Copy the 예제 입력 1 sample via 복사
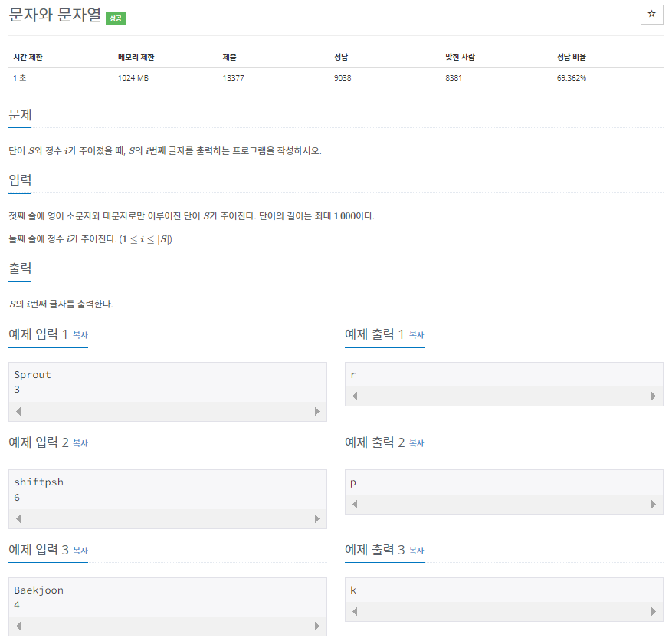This screenshot has width=672, height=638. (x=80, y=335)
